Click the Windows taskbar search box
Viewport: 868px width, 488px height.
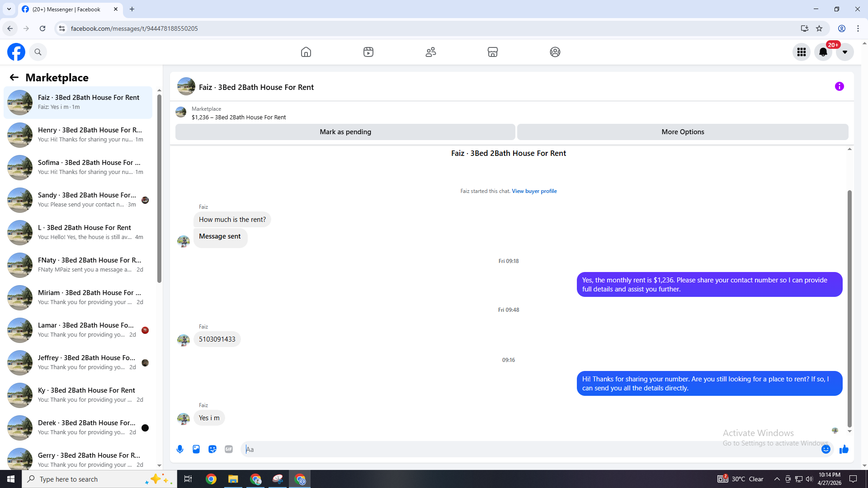pos(99,479)
